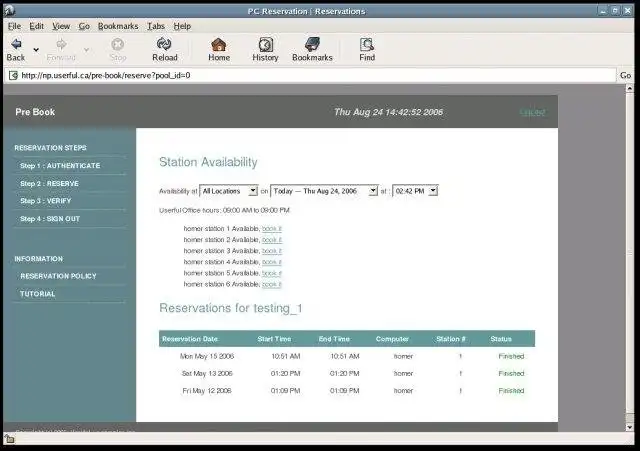Click the page icon in the address bar
Image resolution: width=640 pixels, height=451 pixels.
[13, 76]
